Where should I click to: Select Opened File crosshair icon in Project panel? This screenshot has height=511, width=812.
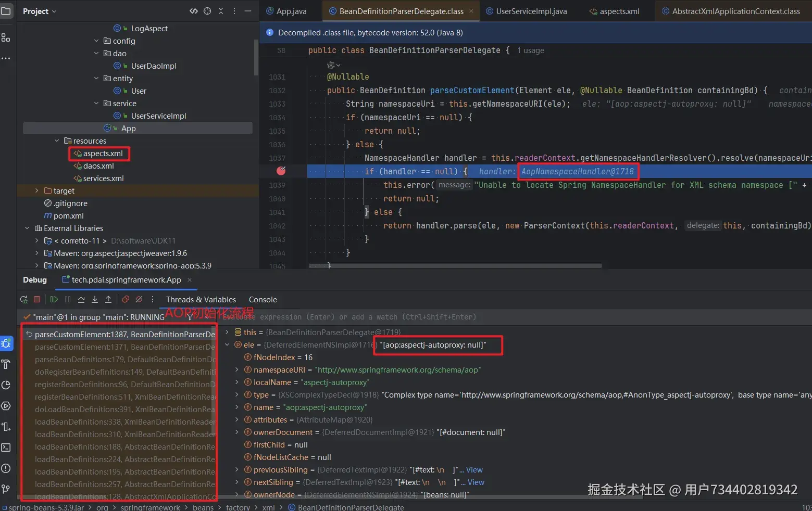[x=207, y=11]
